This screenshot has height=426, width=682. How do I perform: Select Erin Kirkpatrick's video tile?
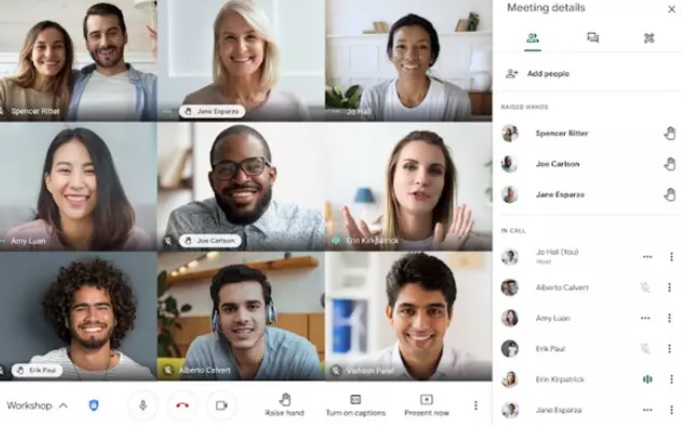(x=408, y=187)
